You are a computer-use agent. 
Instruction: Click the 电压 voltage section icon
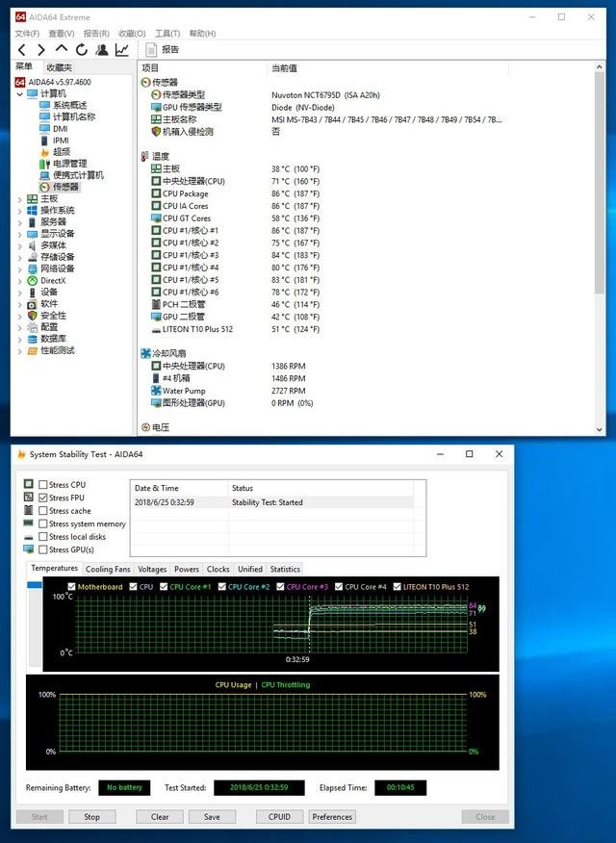click(x=145, y=427)
